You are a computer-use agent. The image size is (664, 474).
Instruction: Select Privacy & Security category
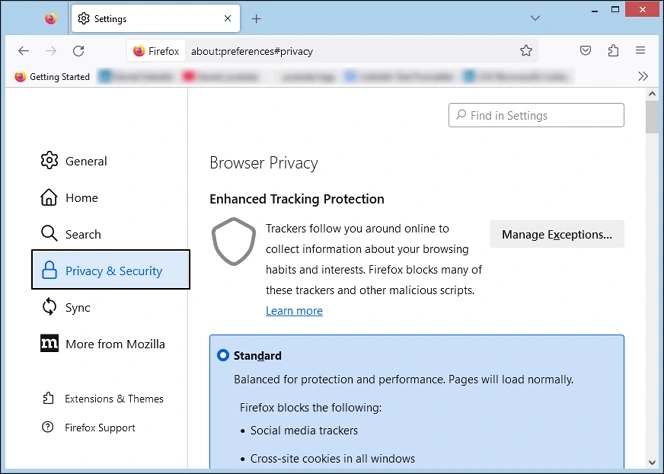point(111,270)
